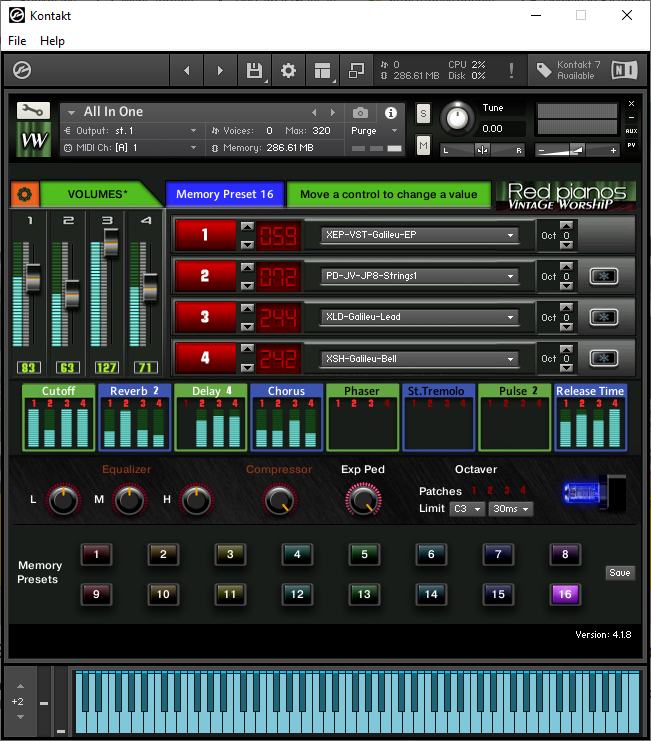Image resolution: width=651 pixels, height=741 pixels.
Task: Click PV button on instrument header
Action: pyautogui.click(x=631, y=145)
